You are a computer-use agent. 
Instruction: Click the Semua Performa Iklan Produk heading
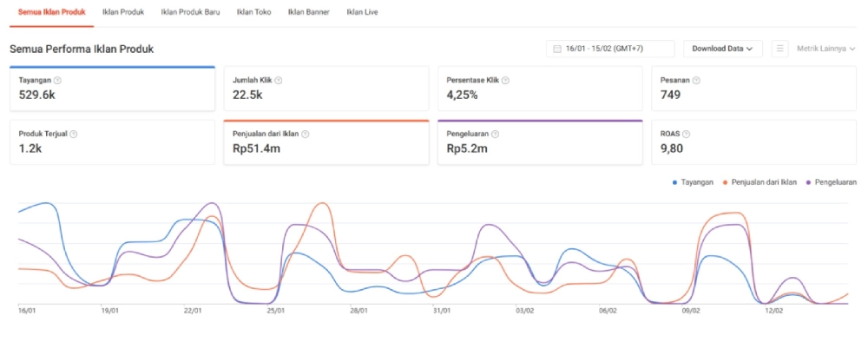pyautogui.click(x=82, y=49)
